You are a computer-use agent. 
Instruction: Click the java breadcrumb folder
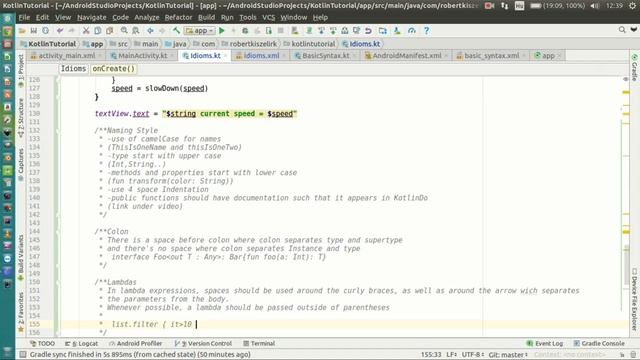[176, 44]
